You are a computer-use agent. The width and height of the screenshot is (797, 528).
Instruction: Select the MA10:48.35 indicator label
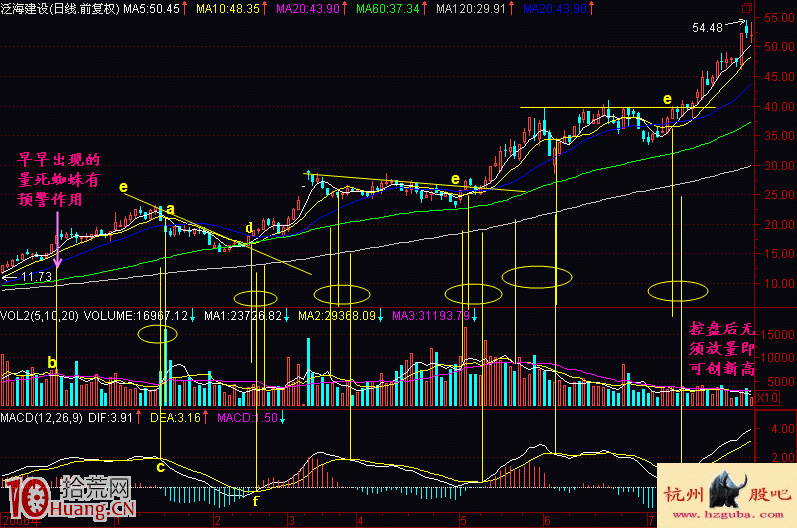pos(228,9)
